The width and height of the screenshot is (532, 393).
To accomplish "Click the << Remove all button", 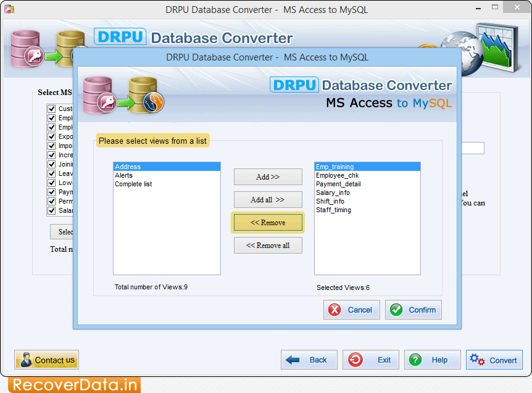I will 268,245.
